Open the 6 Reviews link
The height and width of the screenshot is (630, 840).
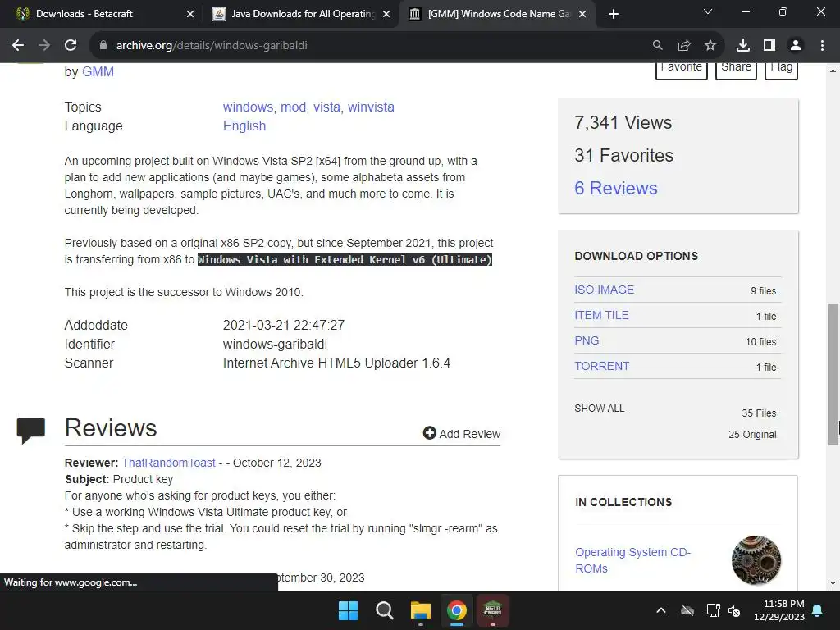point(615,188)
